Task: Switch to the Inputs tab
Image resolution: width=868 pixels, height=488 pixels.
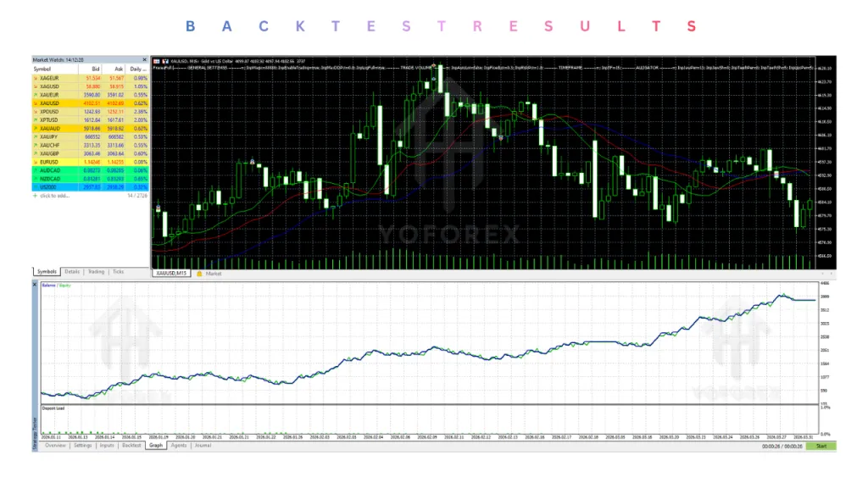Action: (107, 446)
